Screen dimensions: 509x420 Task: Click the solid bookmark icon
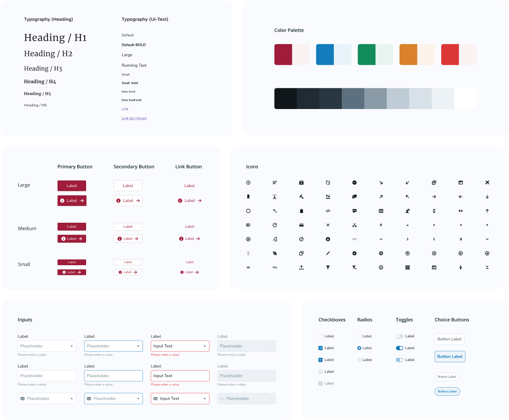click(248, 196)
